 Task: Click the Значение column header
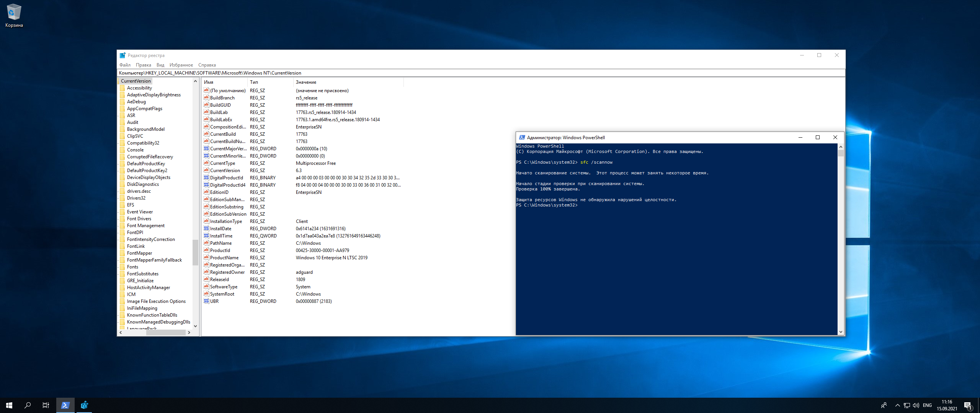tap(348, 82)
